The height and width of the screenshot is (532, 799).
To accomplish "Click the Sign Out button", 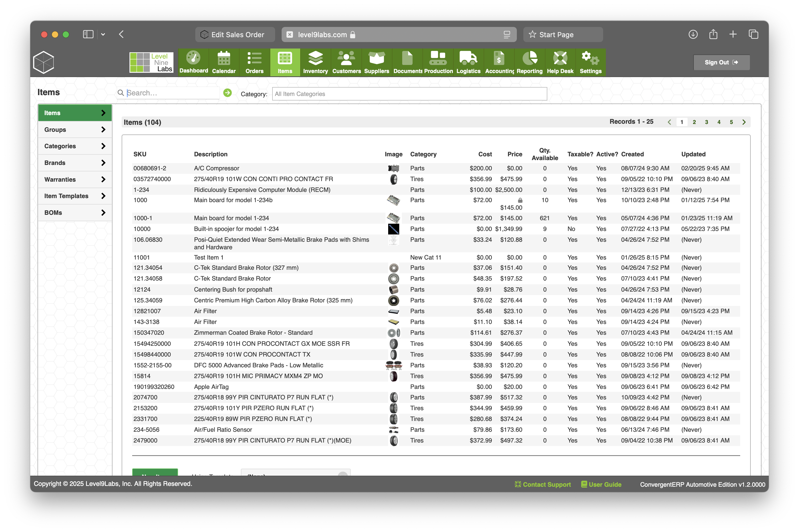I will (x=722, y=62).
